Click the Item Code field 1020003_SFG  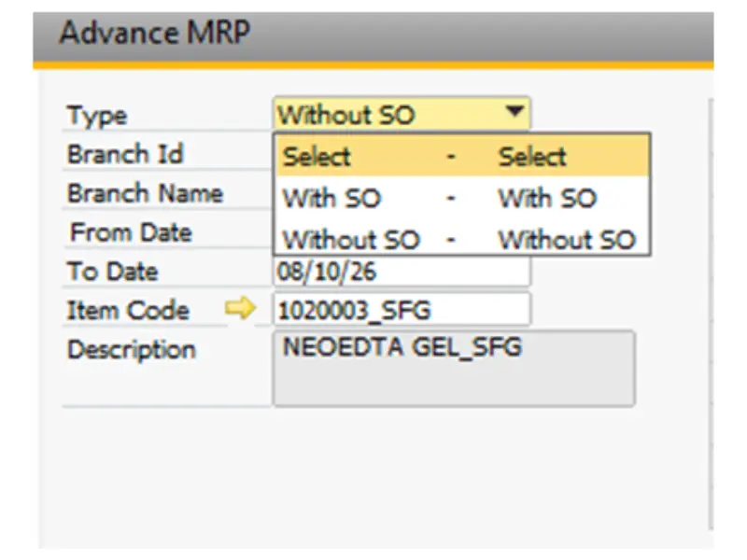pyautogui.click(x=402, y=310)
